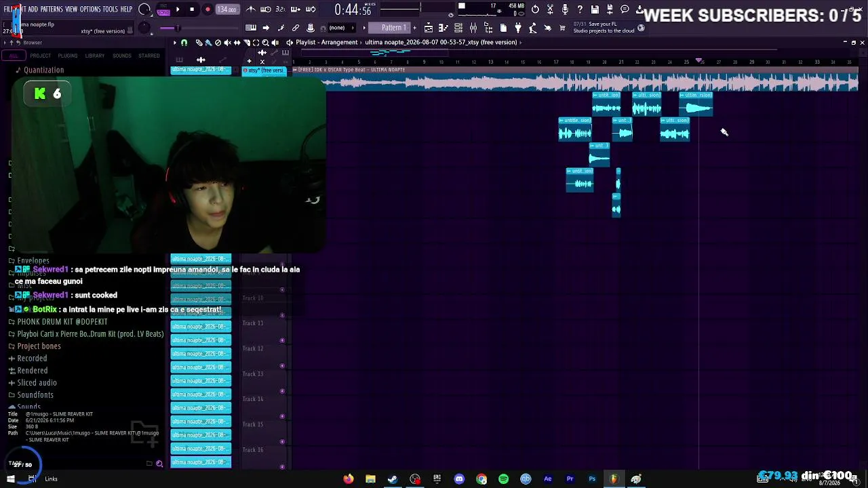The height and width of the screenshot is (488, 868).
Task: Open Discord from the taskbar
Action: (459, 479)
